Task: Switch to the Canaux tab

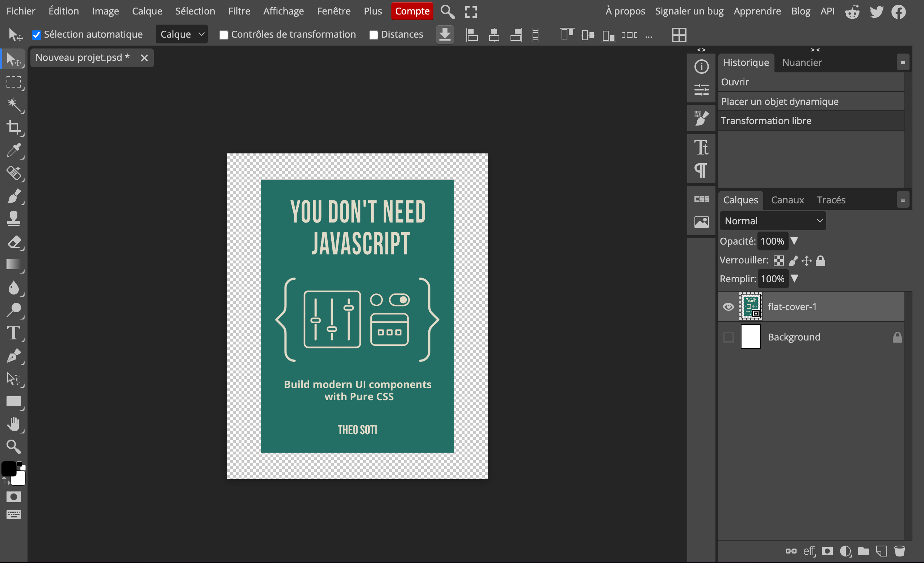Action: (787, 200)
